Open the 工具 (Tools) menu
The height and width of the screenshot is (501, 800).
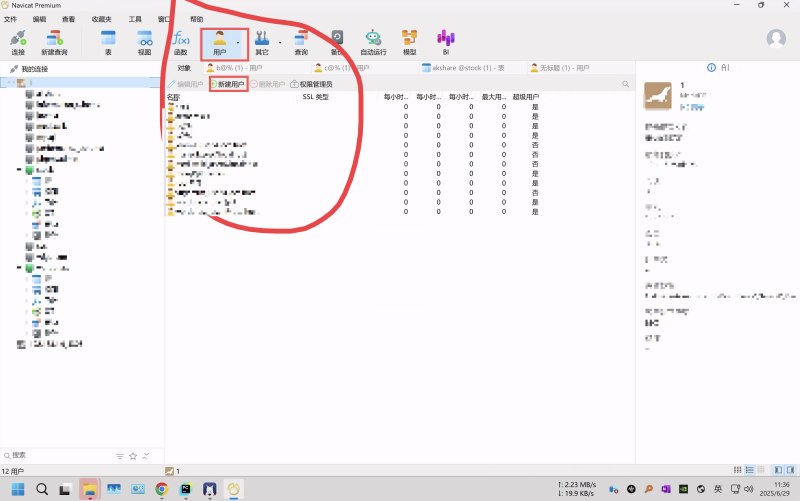[x=135, y=19]
